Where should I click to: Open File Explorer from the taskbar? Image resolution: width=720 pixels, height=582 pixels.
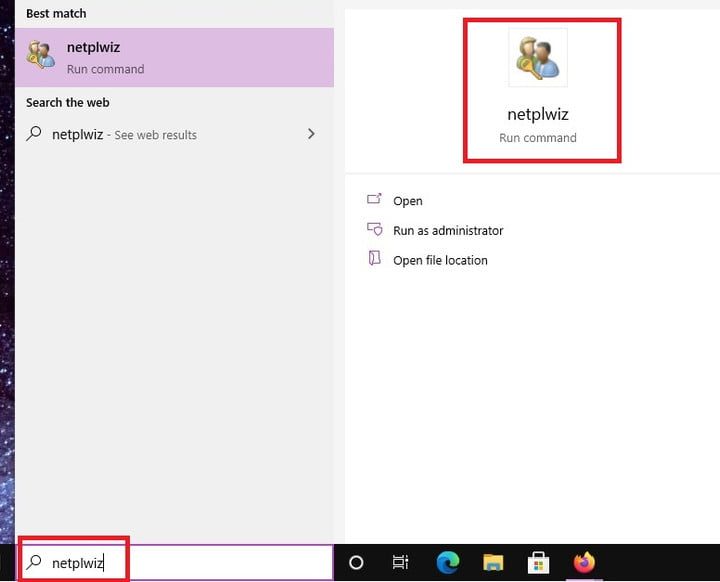493,562
